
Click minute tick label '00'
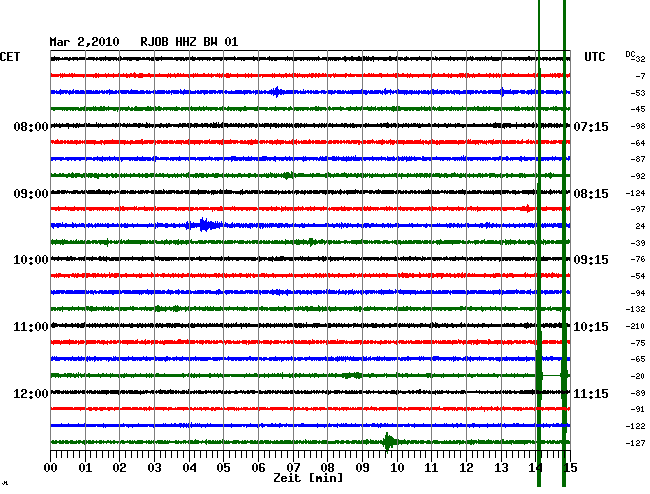click(51, 468)
